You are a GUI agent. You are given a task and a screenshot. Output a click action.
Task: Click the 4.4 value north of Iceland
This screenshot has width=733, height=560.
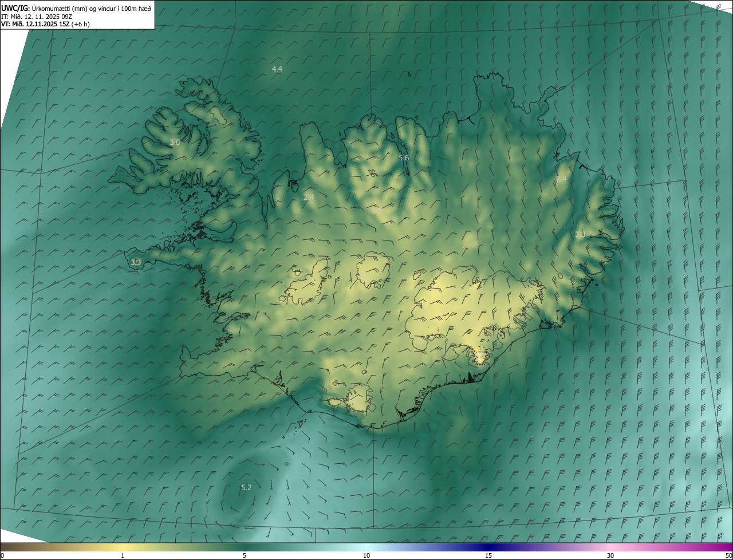click(277, 69)
